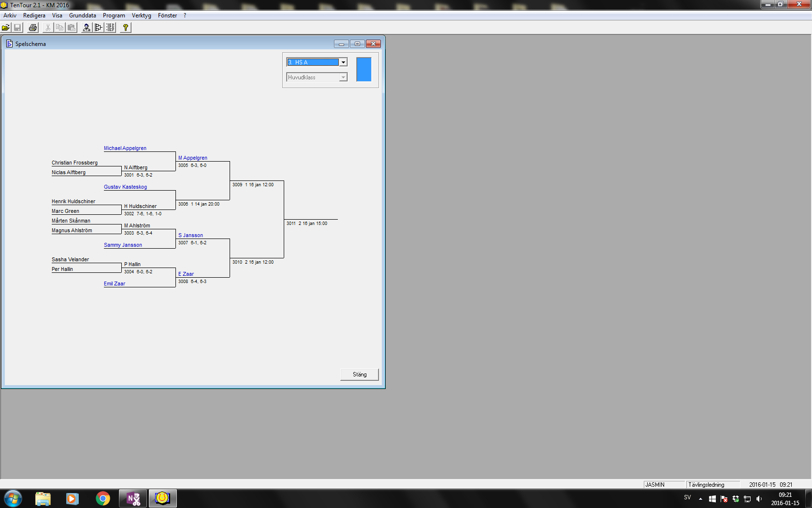
Task: Click the Gustav Kasteskog bracket entry
Action: [125, 187]
